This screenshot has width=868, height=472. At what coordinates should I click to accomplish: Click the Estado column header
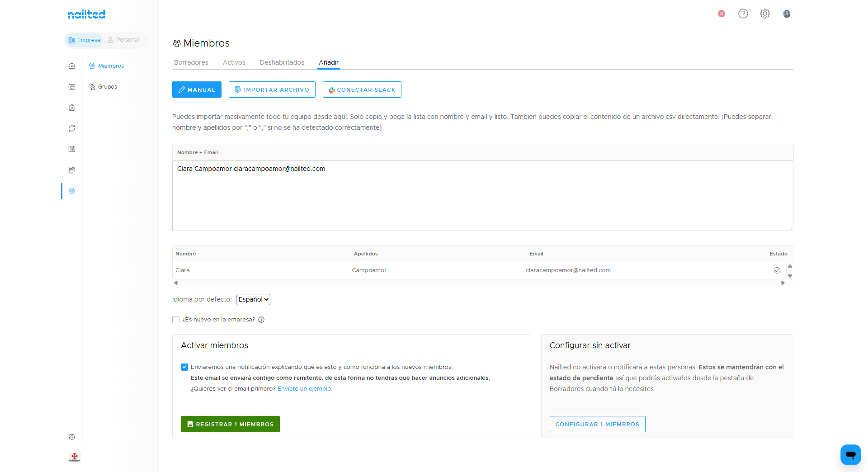tap(778, 254)
